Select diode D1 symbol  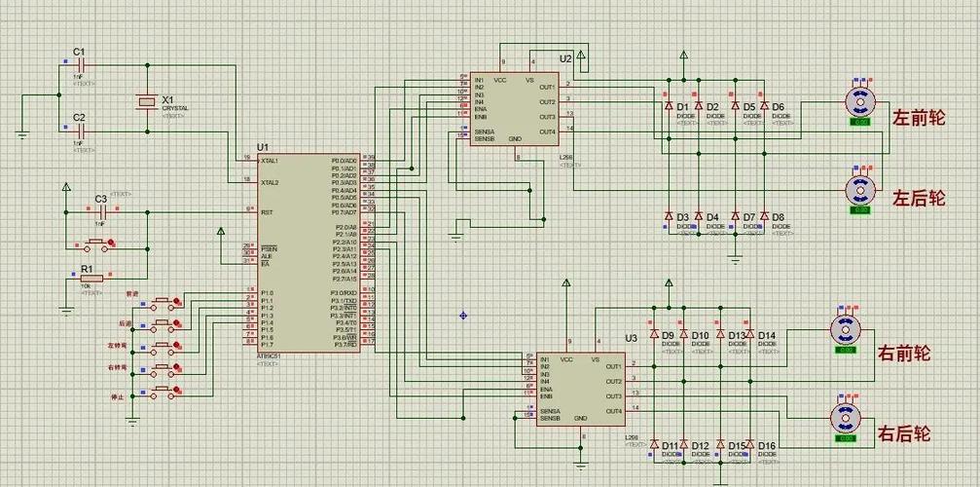pyautogui.click(x=670, y=106)
